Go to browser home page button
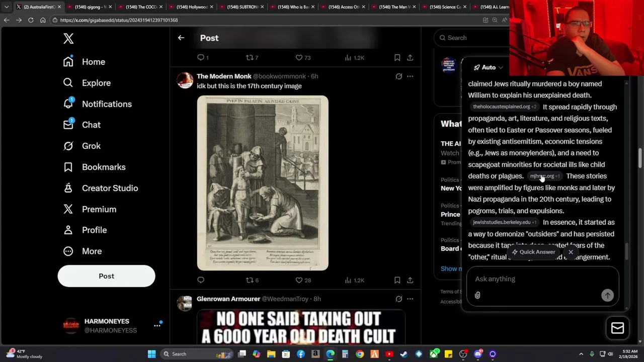The width and height of the screenshot is (644, 362). pyautogui.click(x=43, y=20)
